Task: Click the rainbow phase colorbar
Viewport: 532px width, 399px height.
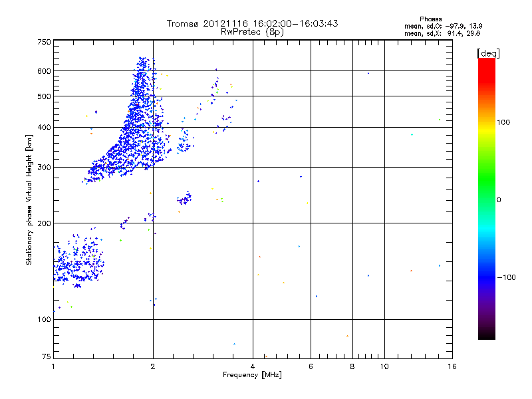Action: click(x=487, y=198)
